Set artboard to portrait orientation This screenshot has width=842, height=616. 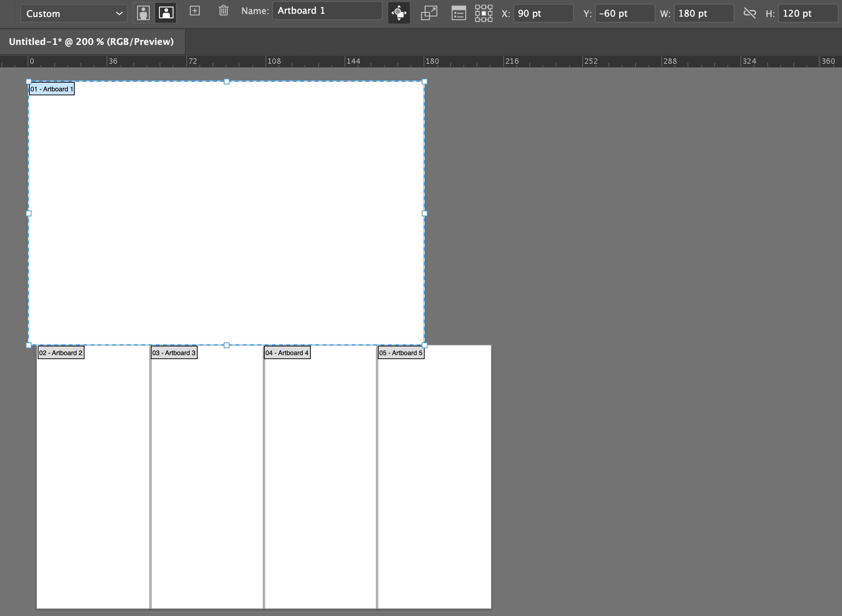coord(143,13)
